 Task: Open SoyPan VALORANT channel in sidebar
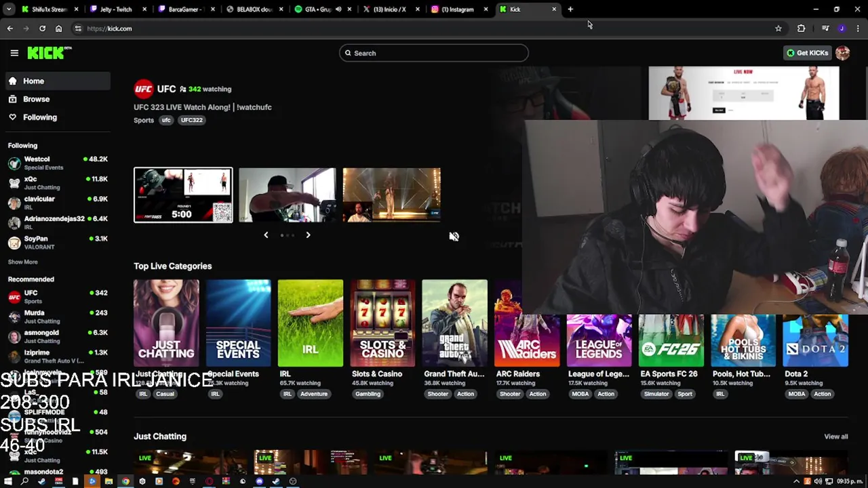58,243
